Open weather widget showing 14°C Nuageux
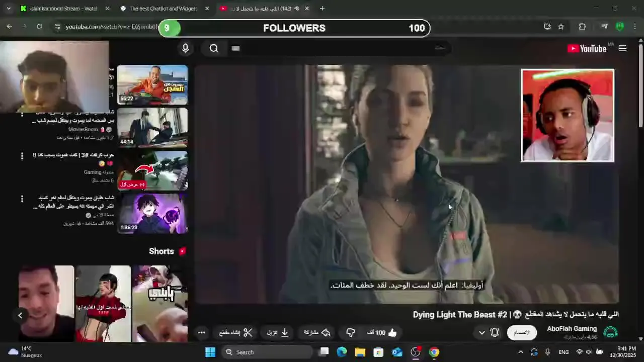The height and width of the screenshot is (362, 644). coord(25,352)
